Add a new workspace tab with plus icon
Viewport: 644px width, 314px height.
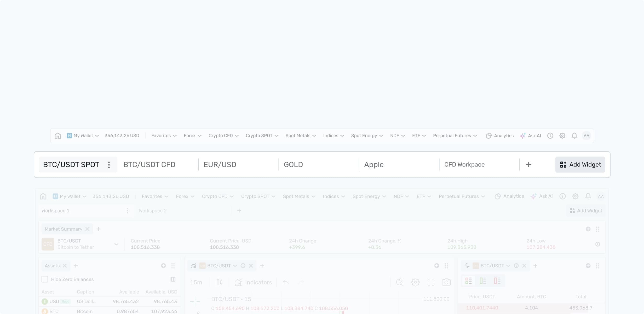[x=528, y=165]
